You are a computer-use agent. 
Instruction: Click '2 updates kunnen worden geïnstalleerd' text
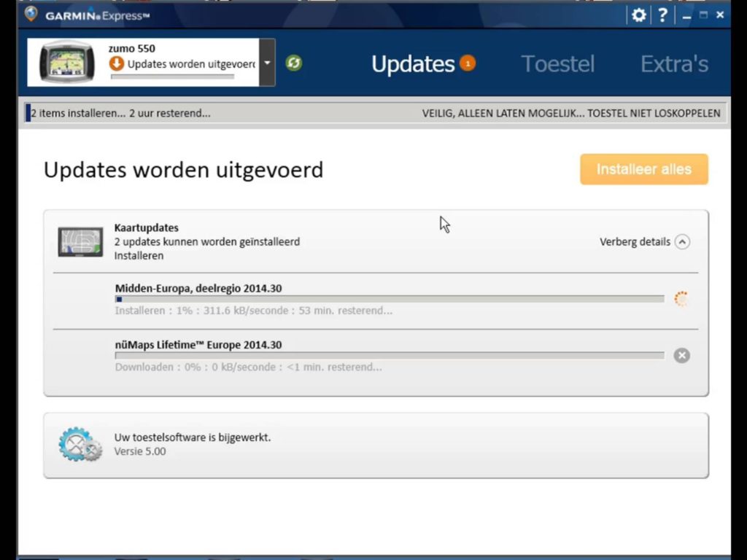(x=207, y=241)
